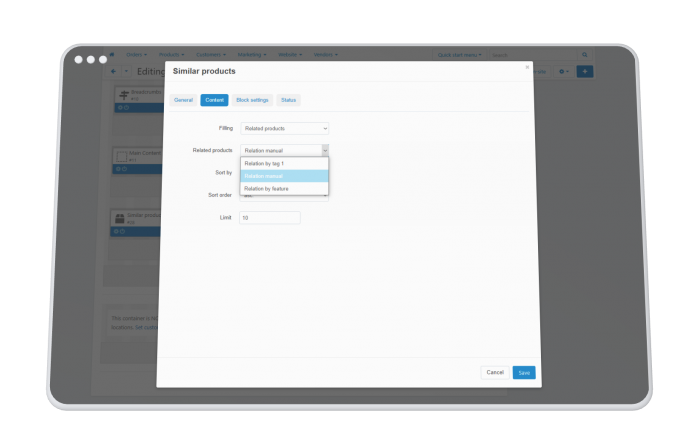Toggle the Main Content block power icon
This screenshot has width=700, height=445.
tap(125, 169)
